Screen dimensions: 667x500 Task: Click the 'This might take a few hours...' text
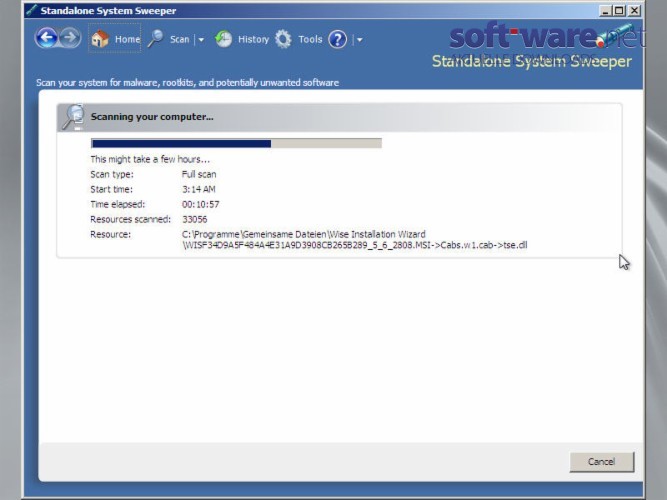point(150,159)
